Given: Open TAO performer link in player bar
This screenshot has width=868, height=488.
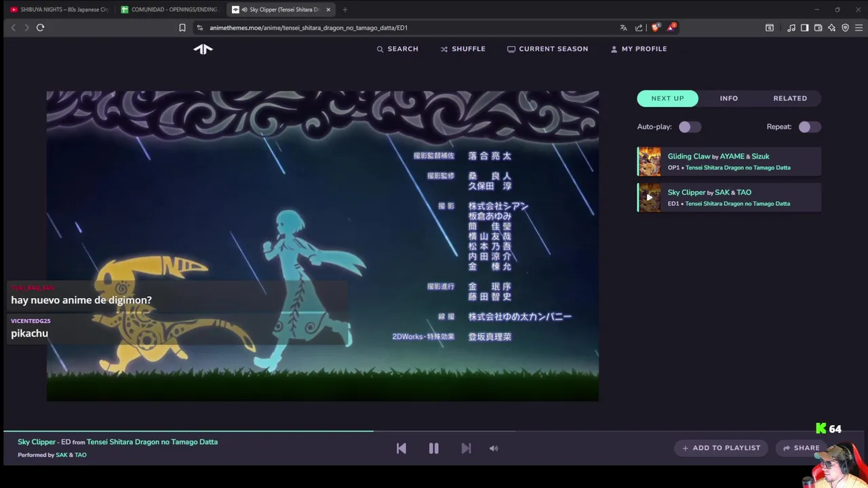Looking at the screenshot, I should (x=81, y=455).
